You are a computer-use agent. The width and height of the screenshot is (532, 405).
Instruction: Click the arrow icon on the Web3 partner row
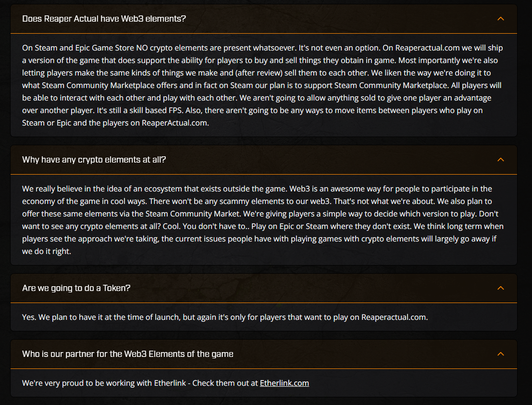(500, 354)
